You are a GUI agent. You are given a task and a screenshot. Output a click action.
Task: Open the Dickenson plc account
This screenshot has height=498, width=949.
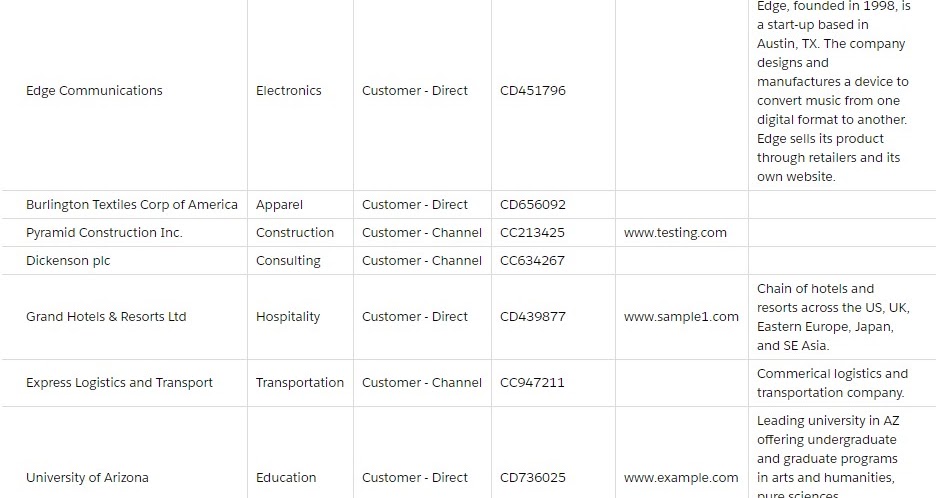(68, 261)
